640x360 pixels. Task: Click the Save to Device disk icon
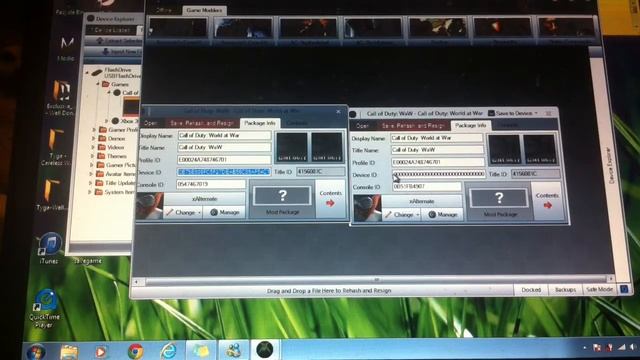tap(491, 113)
